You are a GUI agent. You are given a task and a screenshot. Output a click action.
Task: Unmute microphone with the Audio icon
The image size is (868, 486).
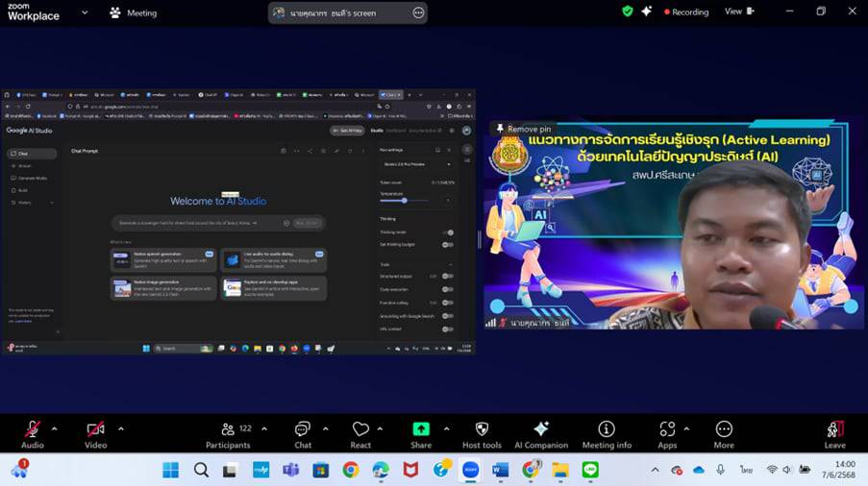[x=32, y=429]
